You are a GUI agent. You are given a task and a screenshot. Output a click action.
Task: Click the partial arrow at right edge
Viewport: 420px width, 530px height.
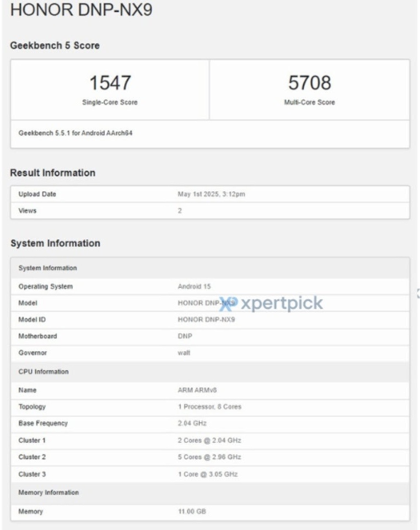pos(417,294)
